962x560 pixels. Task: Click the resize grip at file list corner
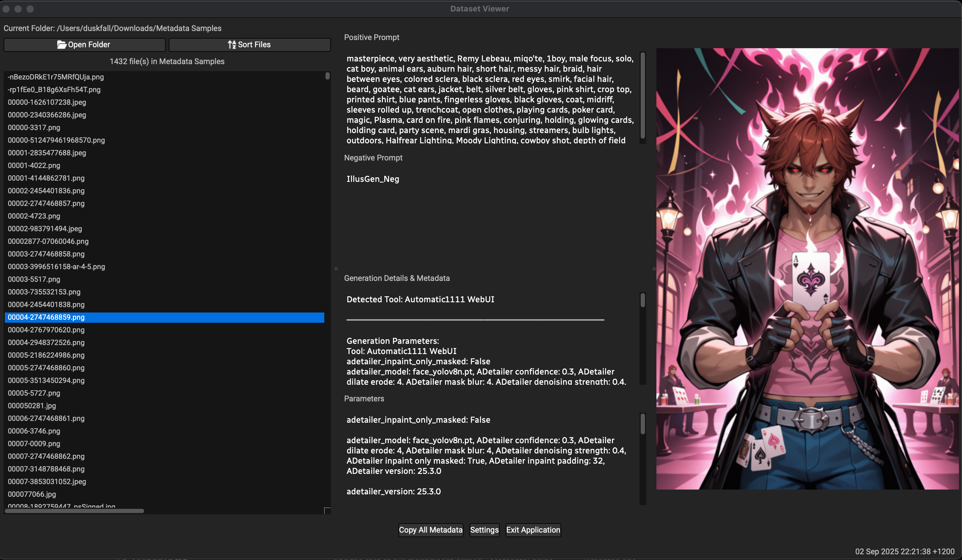(327, 510)
